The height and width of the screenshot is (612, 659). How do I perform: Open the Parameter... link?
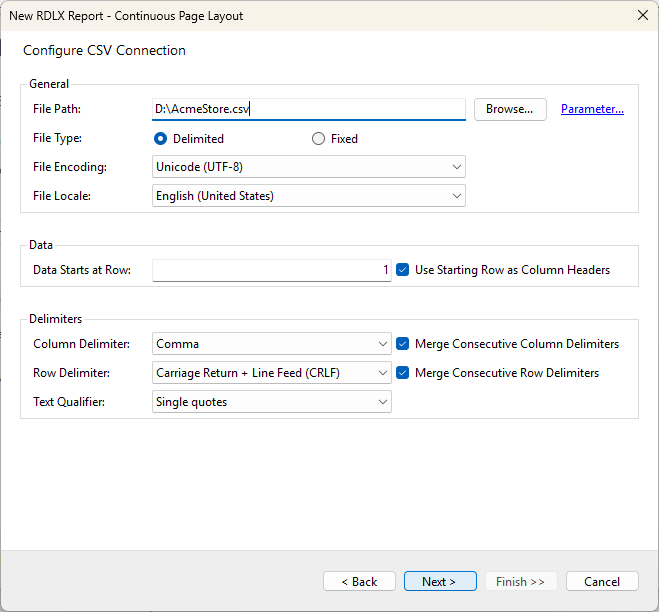click(592, 109)
